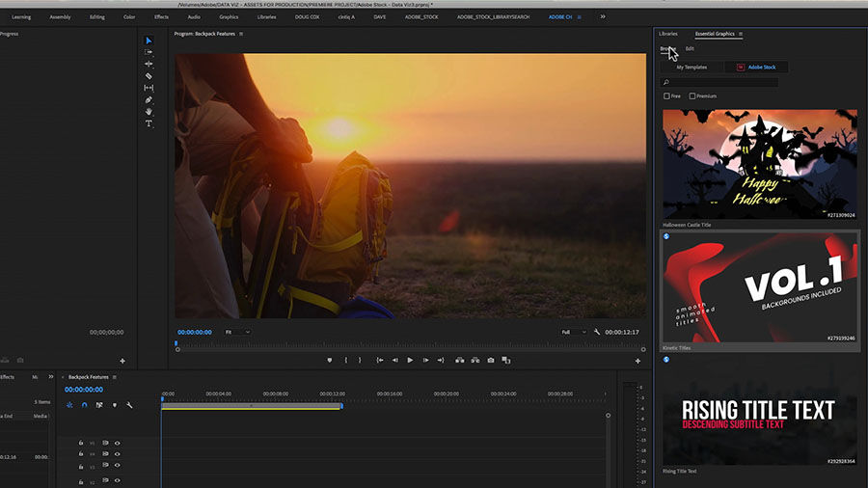This screenshot has width=868, height=488.
Task: Click the Export Frame camera icon
Action: 491,360
